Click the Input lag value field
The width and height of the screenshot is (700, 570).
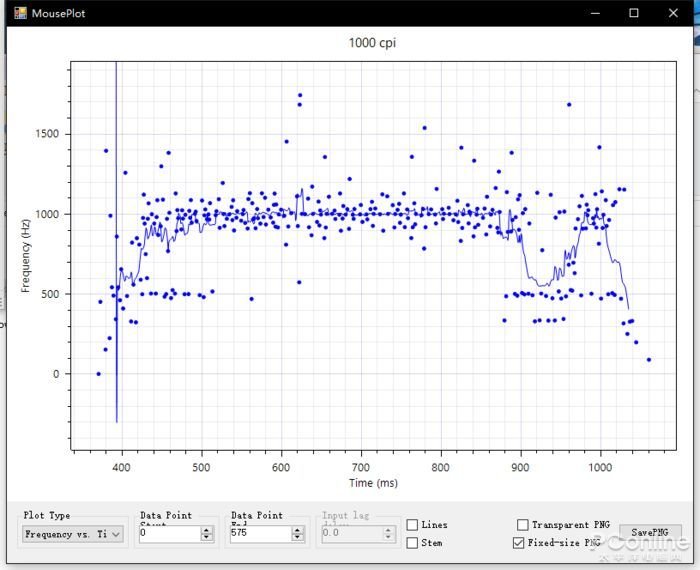[x=352, y=533]
